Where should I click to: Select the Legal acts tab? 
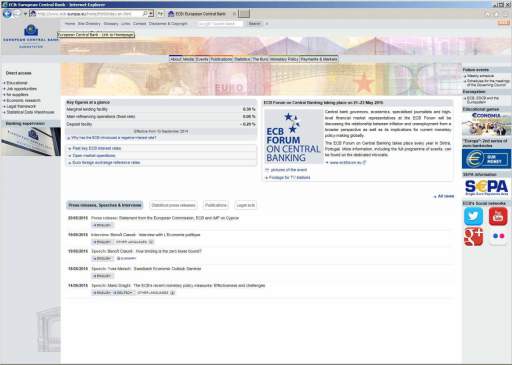246,205
